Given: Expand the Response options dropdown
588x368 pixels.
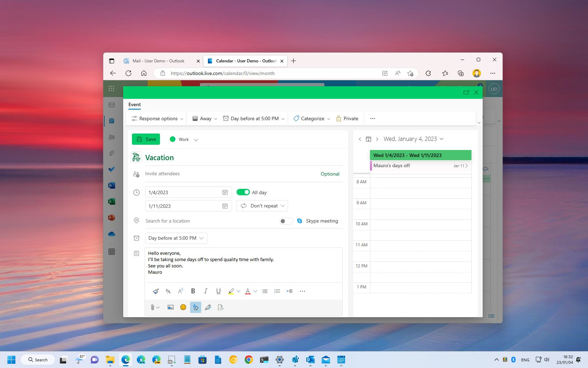Looking at the screenshot, I should pyautogui.click(x=157, y=118).
